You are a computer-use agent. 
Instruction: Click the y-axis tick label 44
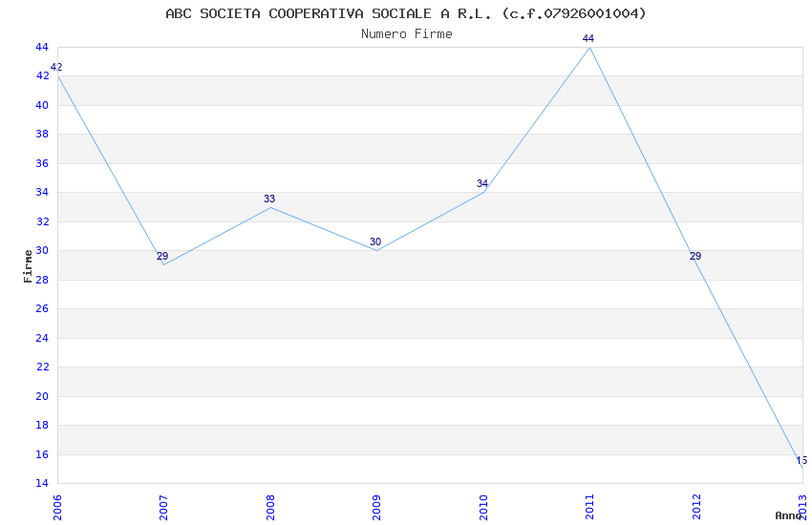tap(42, 47)
